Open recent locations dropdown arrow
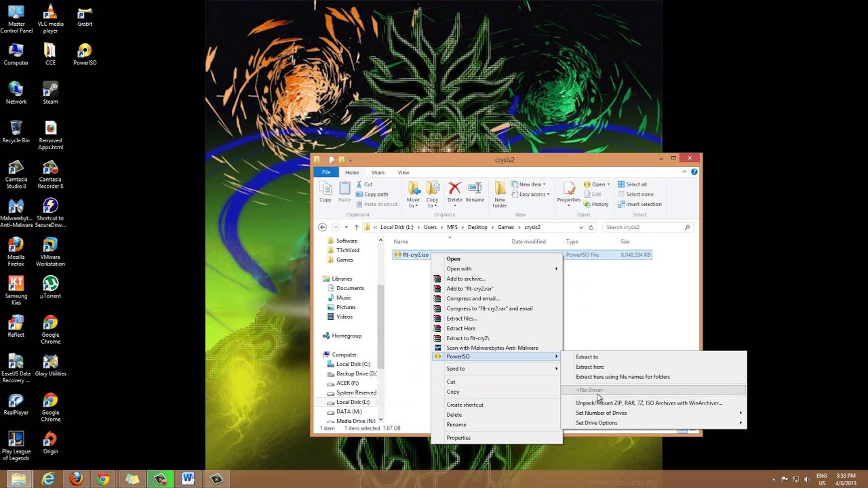The width and height of the screenshot is (868, 488). click(x=346, y=227)
